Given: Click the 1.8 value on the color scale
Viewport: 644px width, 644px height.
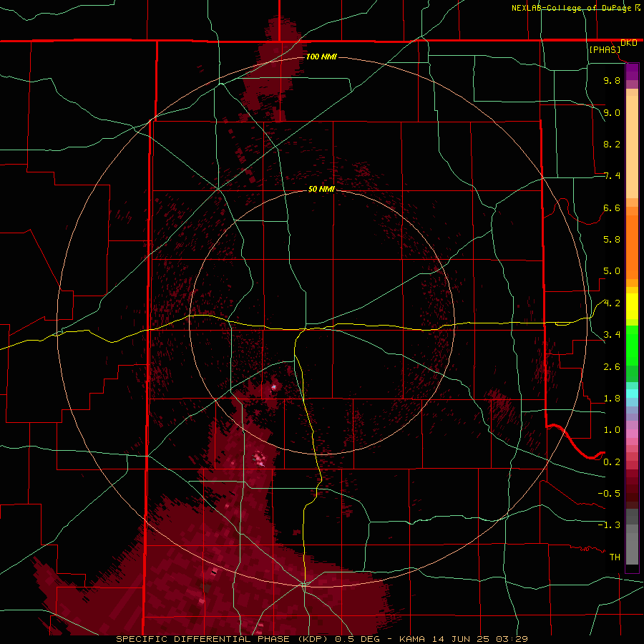Looking at the screenshot, I should [612, 399].
